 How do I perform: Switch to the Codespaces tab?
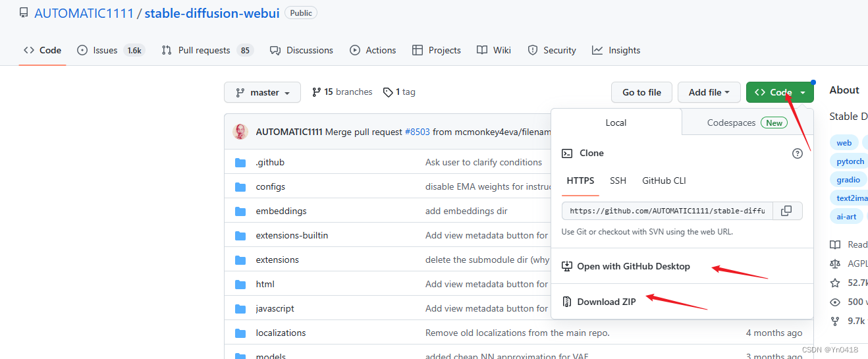point(747,123)
